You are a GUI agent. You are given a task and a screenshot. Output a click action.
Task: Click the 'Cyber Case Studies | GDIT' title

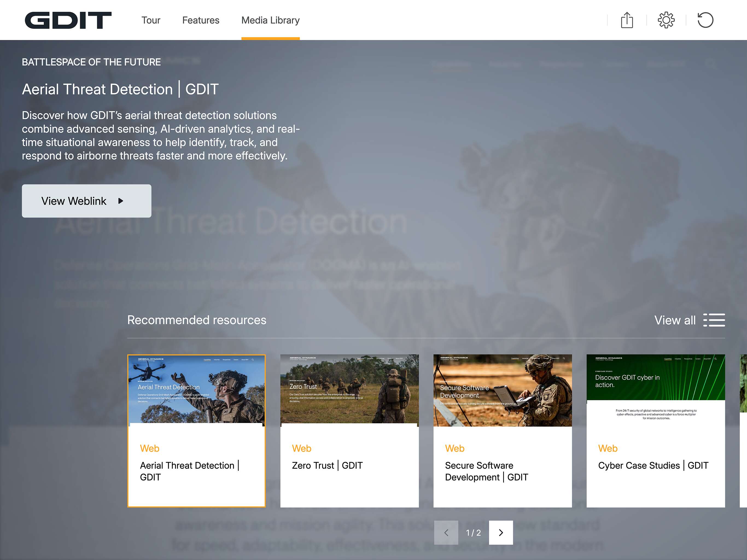click(x=653, y=465)
